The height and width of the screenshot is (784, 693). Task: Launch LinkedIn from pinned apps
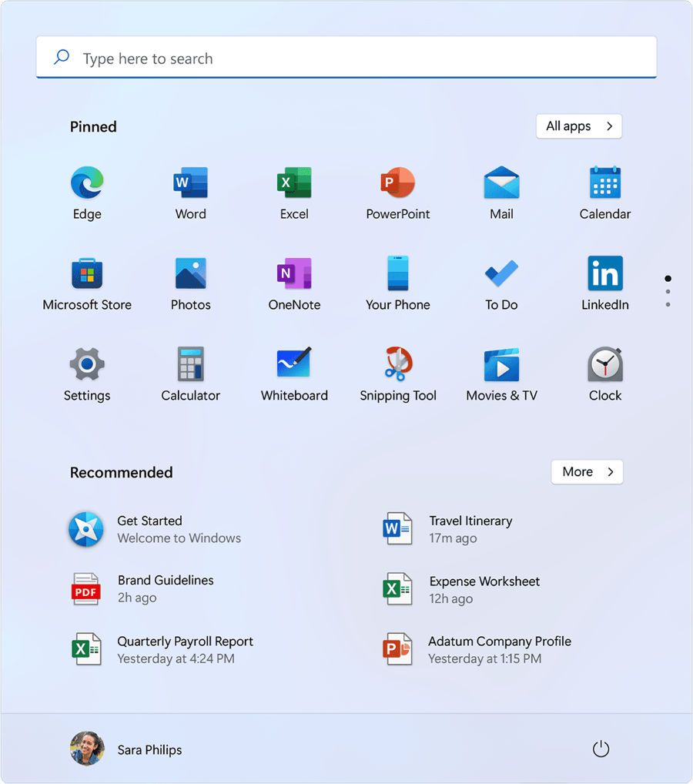(605, 283)
